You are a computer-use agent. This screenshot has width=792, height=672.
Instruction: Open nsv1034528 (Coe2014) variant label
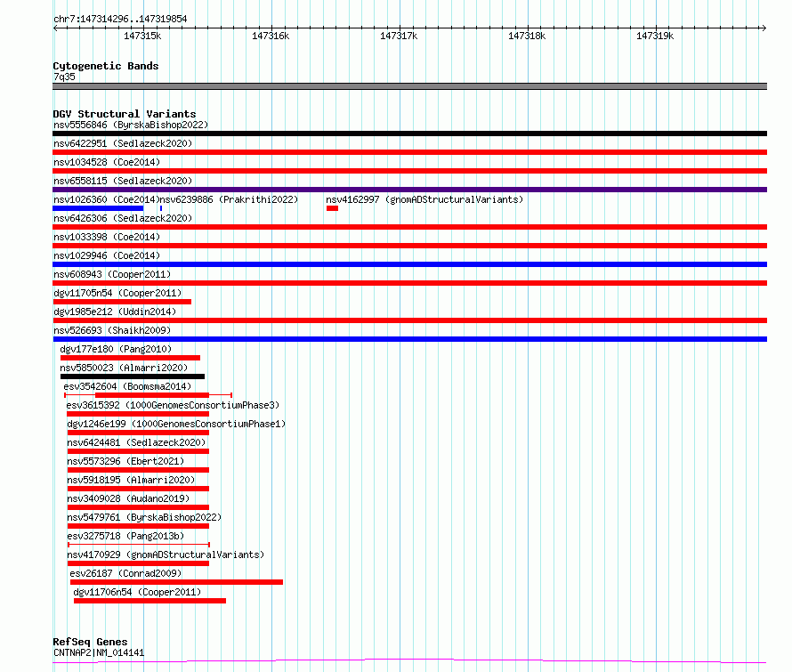coord(107,162)
